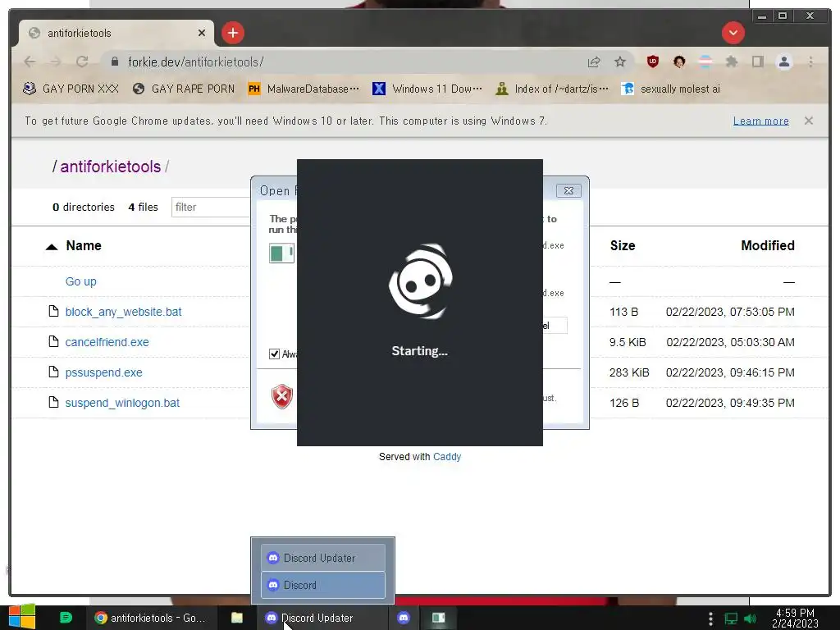Screen dimensions: 840x630
Task: Click the second Discord taskbar icon
Action: click(404, 618)
